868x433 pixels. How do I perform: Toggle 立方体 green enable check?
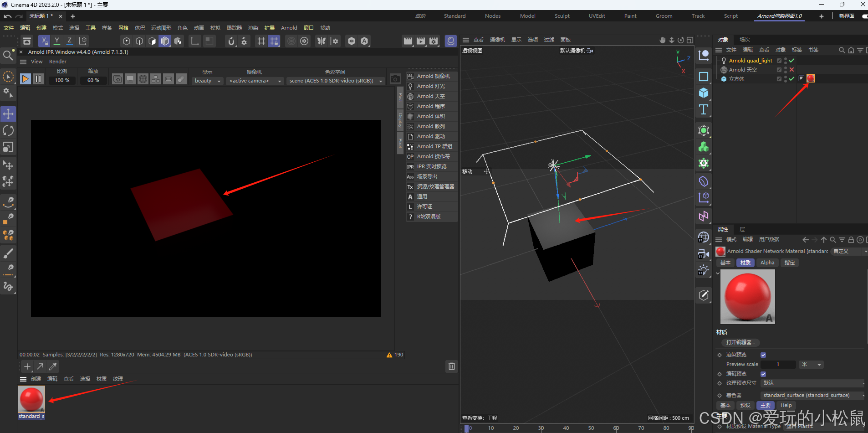791,79
